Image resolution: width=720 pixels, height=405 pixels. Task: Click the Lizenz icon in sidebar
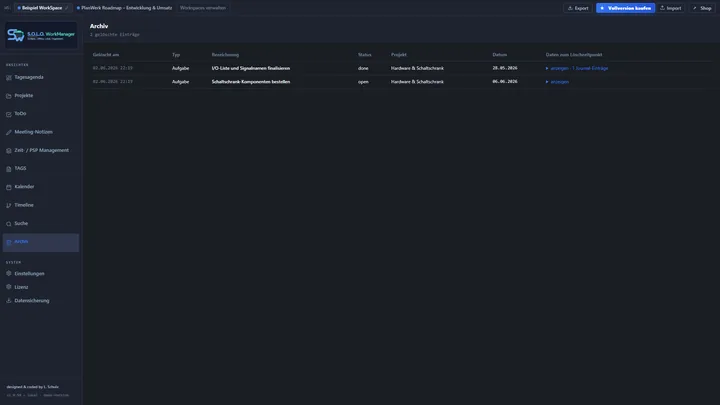coord(9,287)
